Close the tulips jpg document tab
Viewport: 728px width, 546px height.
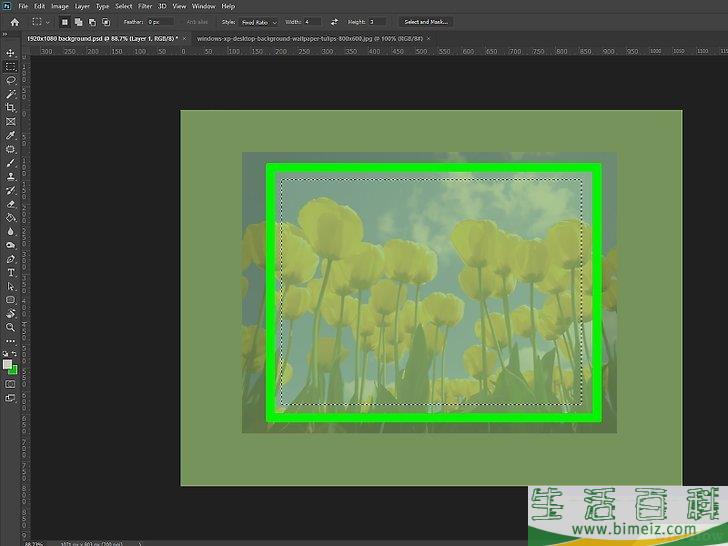[429, 39]
